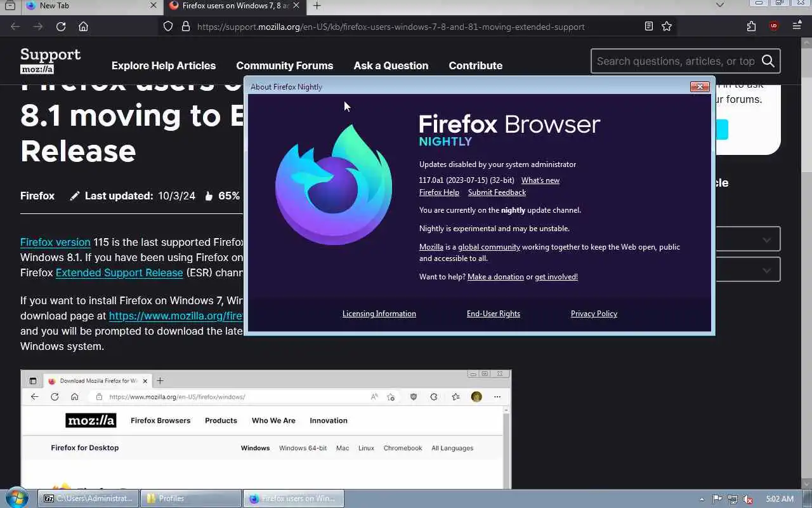Screen dimensions: 812x508
Task: Focus the Search questions input field
Action: click(675, 61)
